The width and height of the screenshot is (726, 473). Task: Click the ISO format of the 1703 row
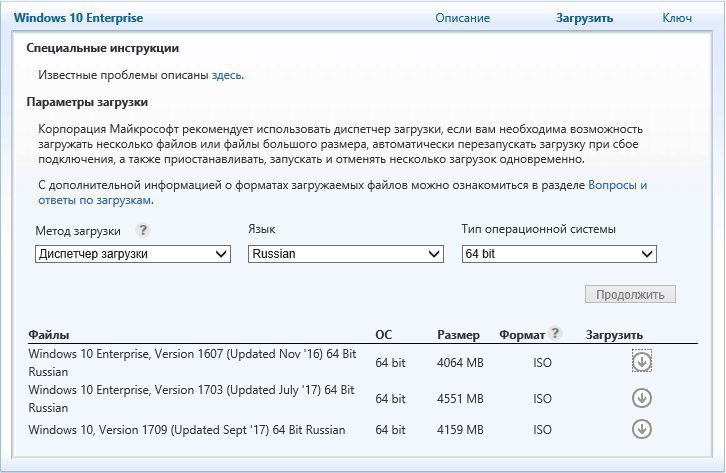tap(542, 398)
